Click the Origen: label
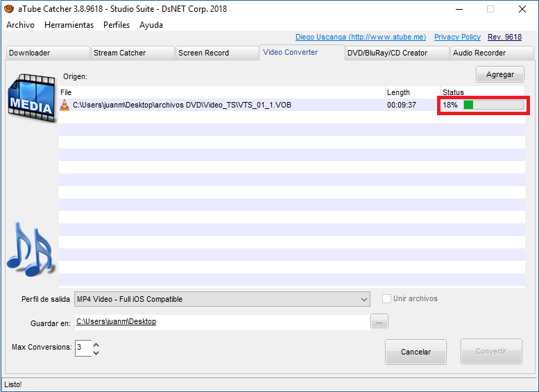The height and width of the screenshot is (392, 539). click(75, 76)
